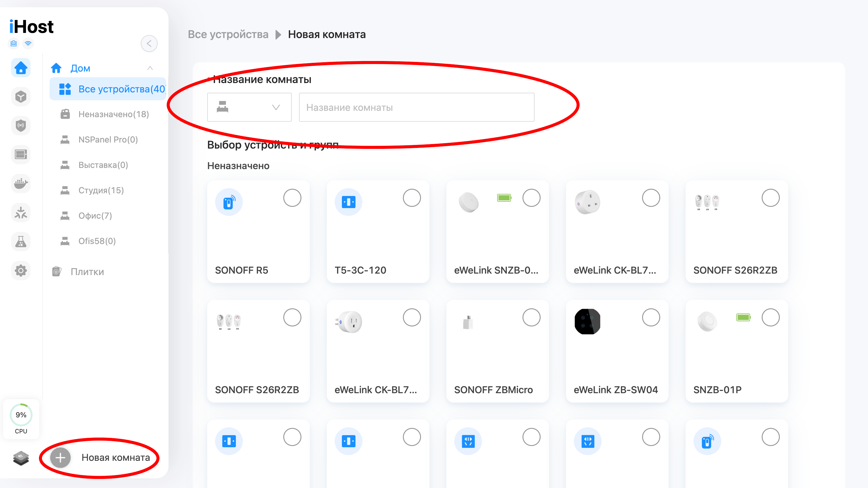Click the Новая комната breadcrumb text
Image resolution: width=868 pixels, height=488 pixels.
click(327, 34)
